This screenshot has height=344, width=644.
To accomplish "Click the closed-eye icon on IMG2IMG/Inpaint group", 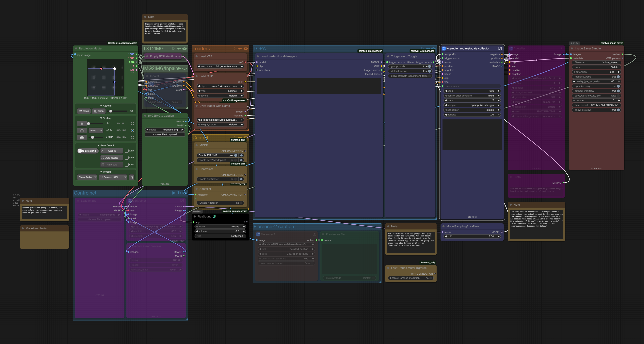I will [185, 69].
